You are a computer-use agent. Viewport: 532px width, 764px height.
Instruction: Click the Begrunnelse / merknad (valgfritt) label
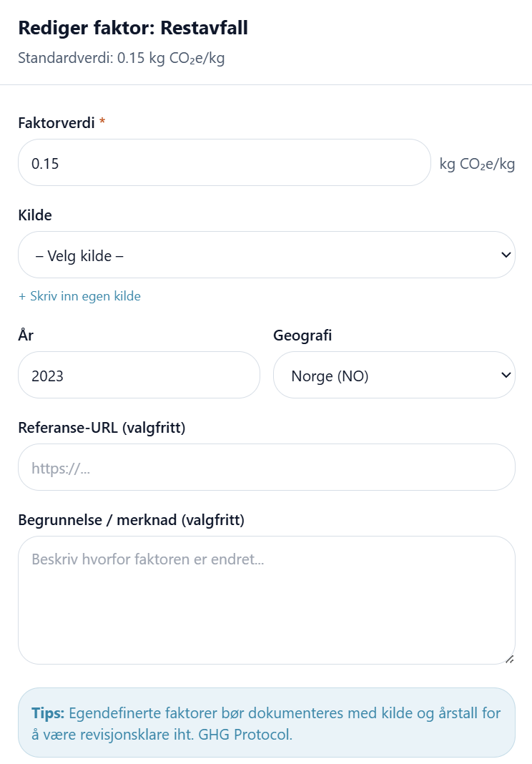click(131, 520)
